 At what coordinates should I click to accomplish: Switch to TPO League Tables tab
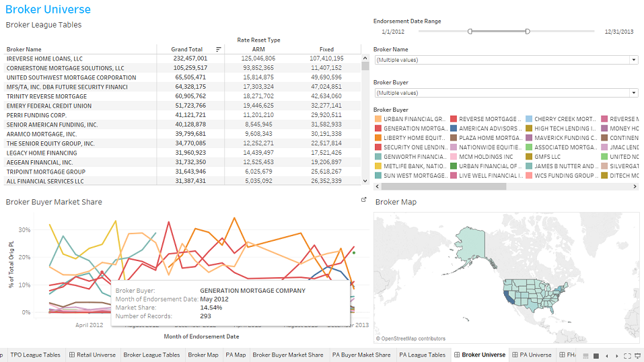tap(35, 355)
